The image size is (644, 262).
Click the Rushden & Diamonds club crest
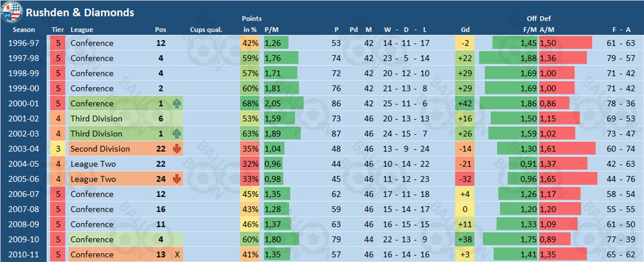pyautogui.click(x=12, y=10)
